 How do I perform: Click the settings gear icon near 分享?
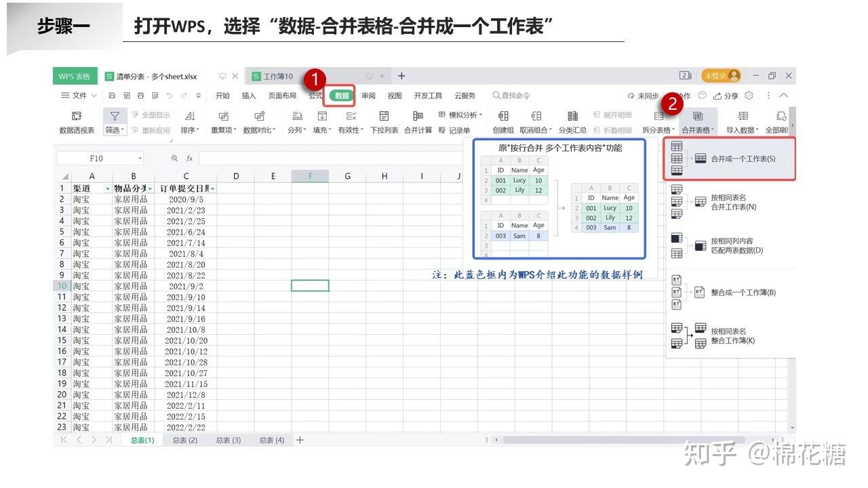749,96
